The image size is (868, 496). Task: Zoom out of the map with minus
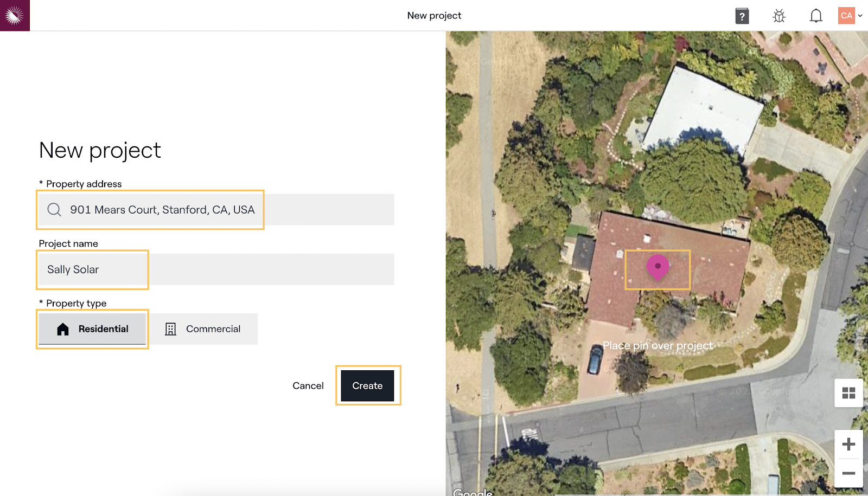point(848,473)
